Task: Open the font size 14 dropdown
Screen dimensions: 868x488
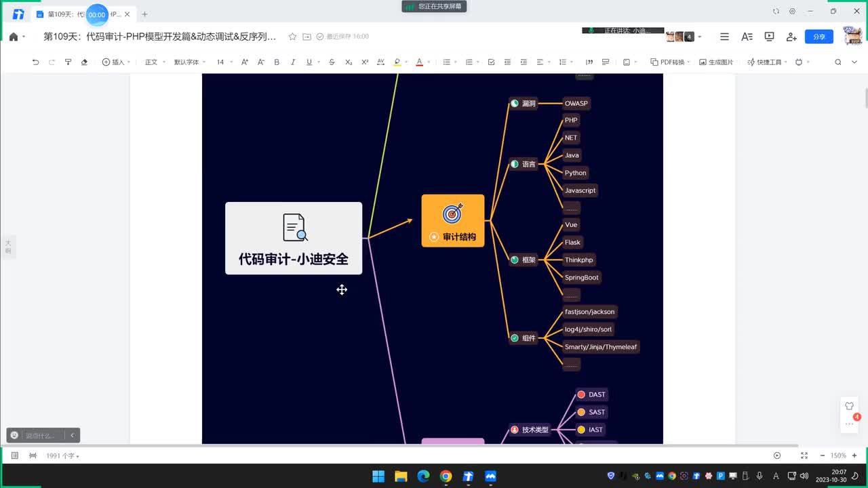Action: [x=224, y=62]
